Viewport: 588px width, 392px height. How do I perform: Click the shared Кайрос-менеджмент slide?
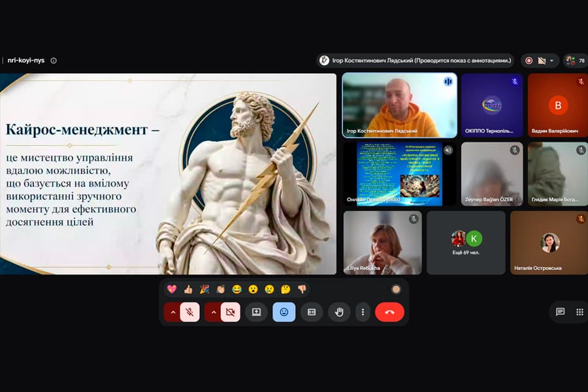coord(168,174)
